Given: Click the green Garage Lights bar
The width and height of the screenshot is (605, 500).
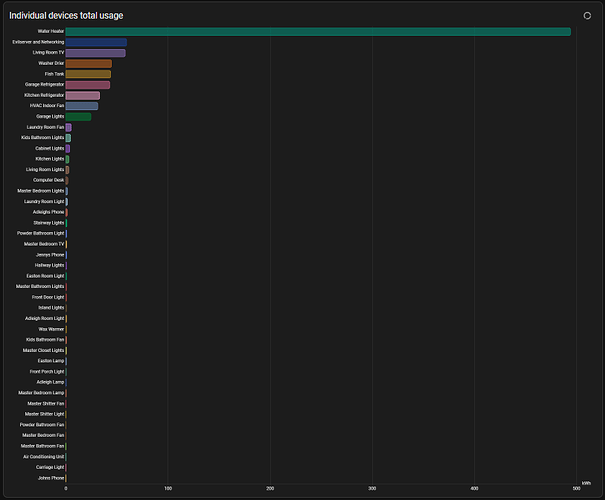Looking at the screenshot, I should point(78,117).
